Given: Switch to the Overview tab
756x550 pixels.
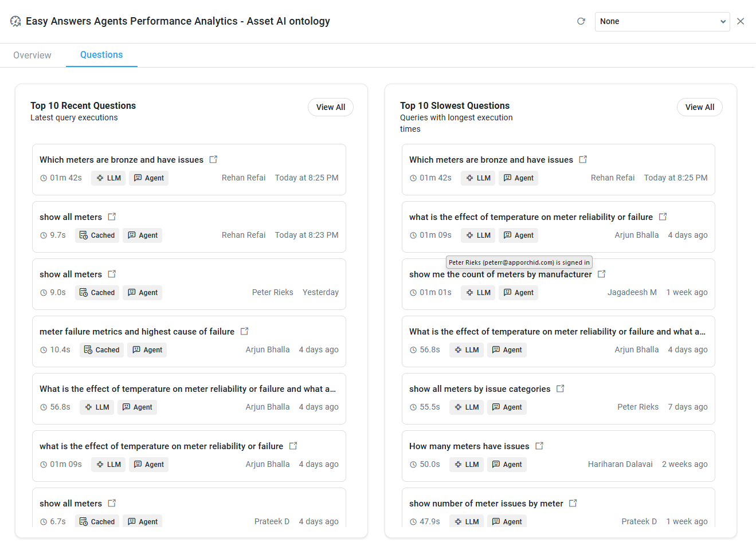Looking at the screenshot, I should click(32, 55).
